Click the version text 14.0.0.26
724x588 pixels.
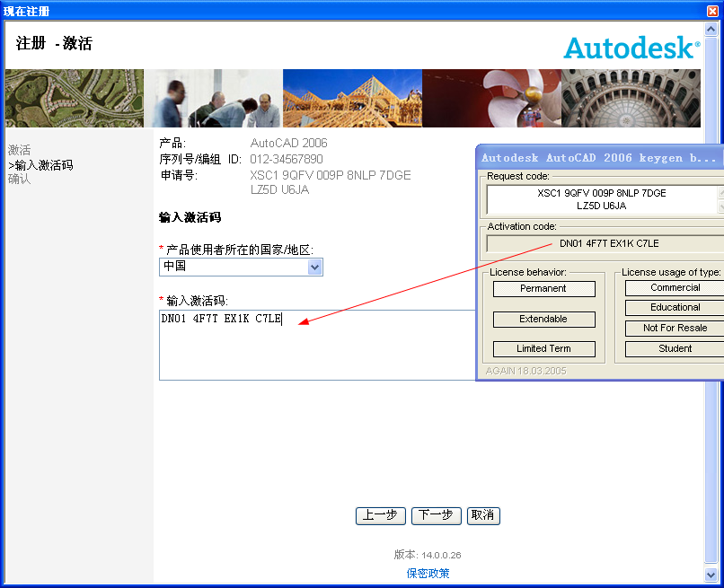coord(428,555)
